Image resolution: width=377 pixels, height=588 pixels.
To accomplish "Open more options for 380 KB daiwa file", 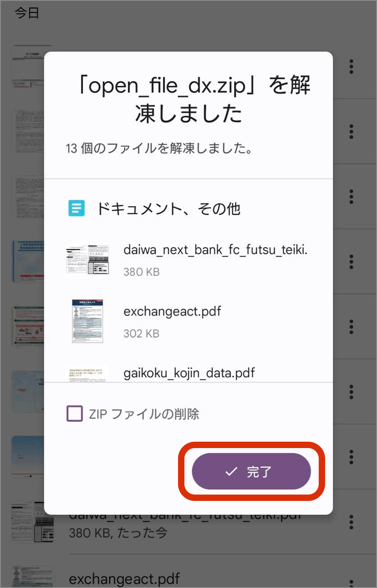I will coord(351,521).
